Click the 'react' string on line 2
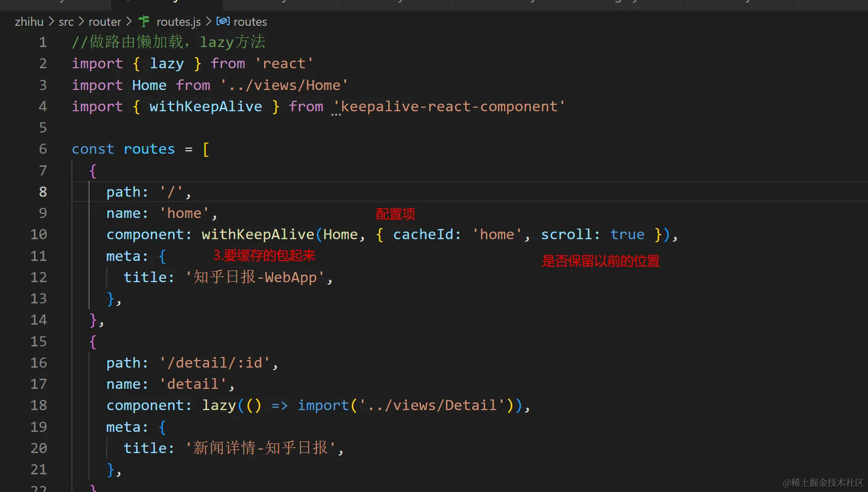The width and height of the screenshot is (868, 492). [284, 63]
